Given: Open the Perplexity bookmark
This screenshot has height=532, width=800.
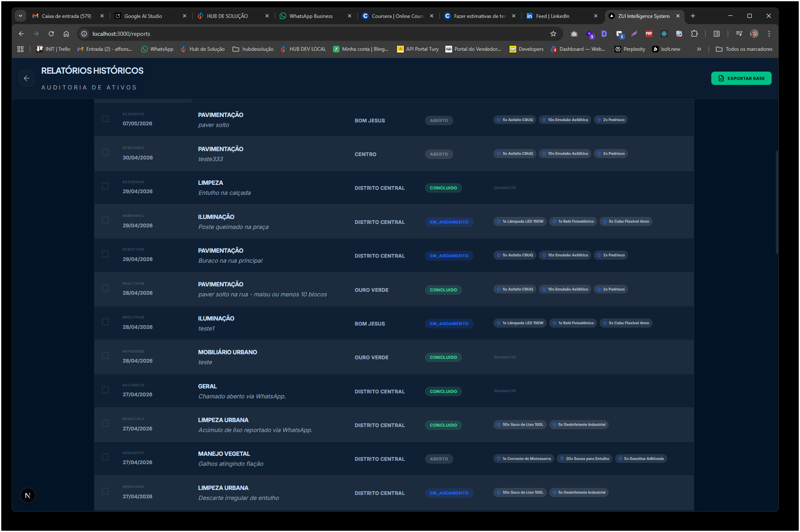Looking at the screenshot, I should [630, 49].
